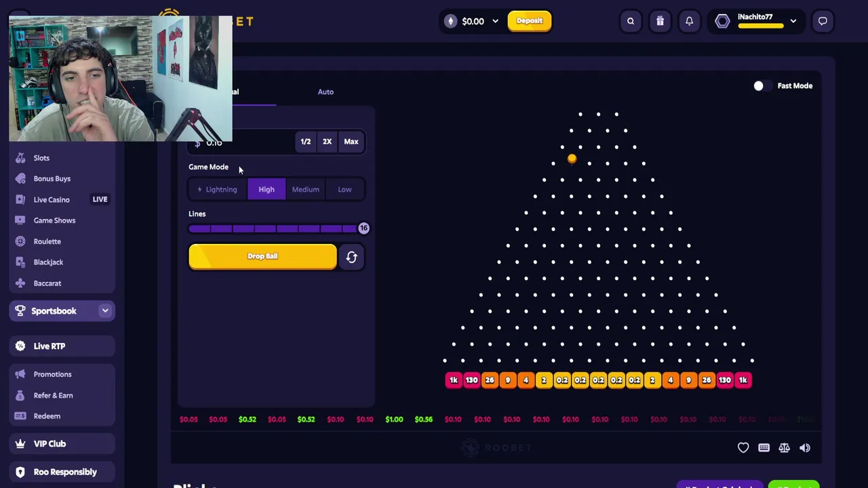Open Slots in sidebar menu
This screenshot has width=868, height=488.
click(41, 158)
